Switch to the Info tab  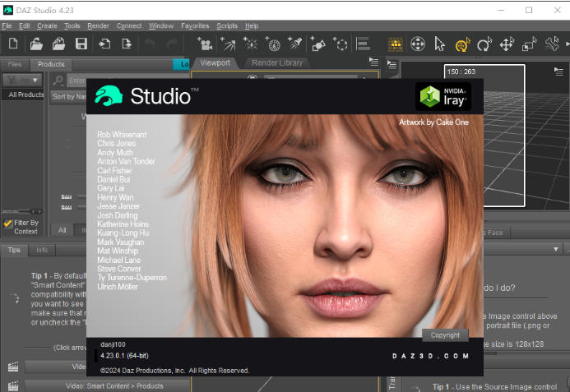tap(41, 250)
